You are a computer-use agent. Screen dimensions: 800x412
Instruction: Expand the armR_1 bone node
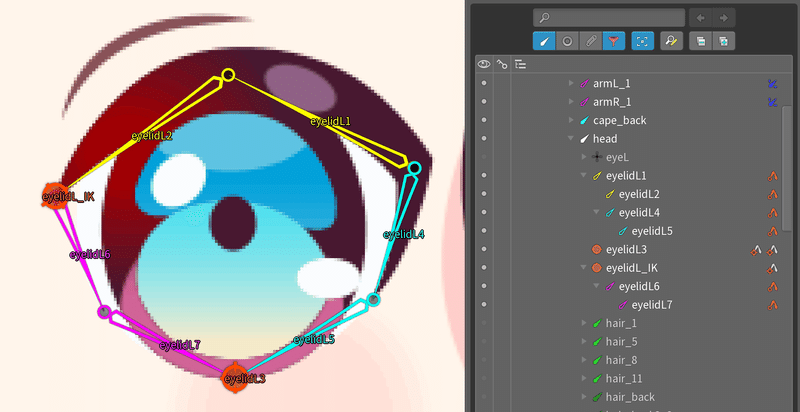click(x=571, y=101)
